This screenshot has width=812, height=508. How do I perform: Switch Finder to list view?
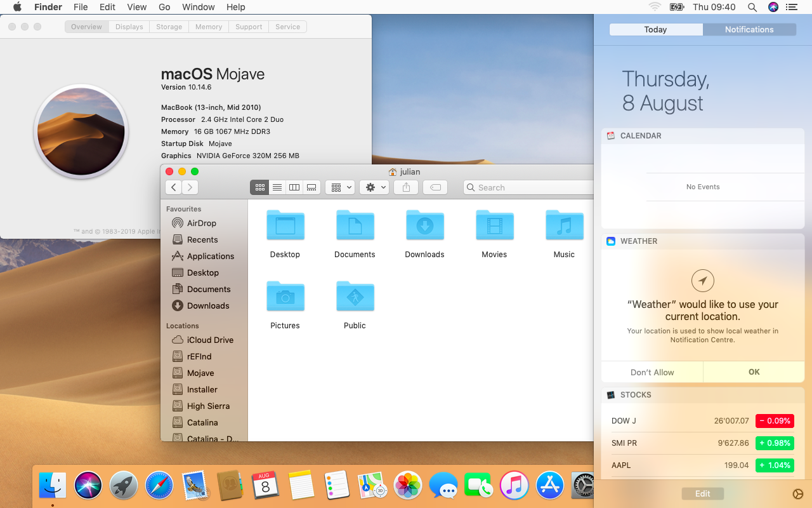(277, 187)
